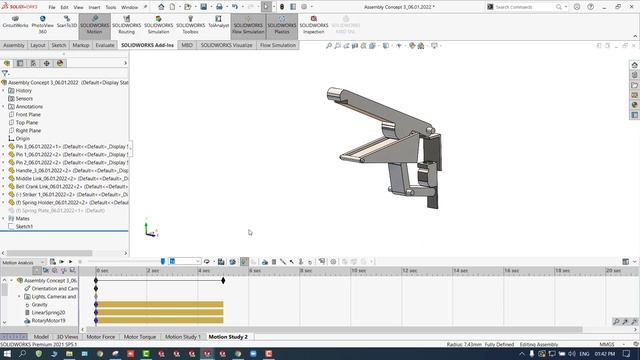The width and height of the screenshot is (640, 360).
Task: Open the Insert menu
Action: (94, 7)
